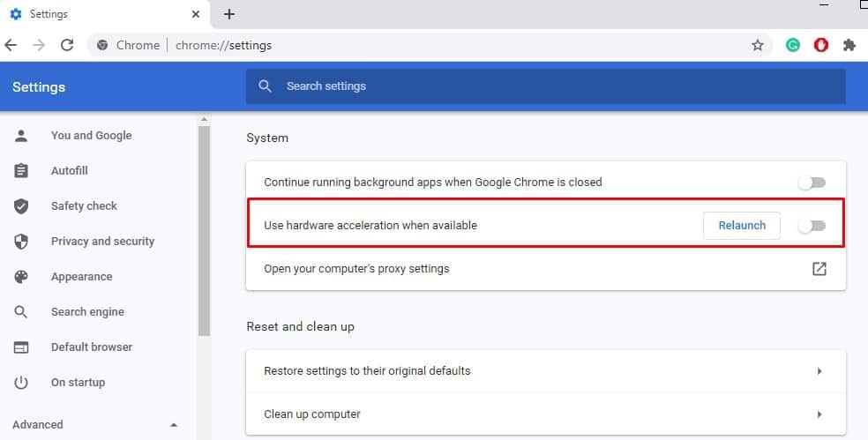Expand the Clean up computer option
Viewport: 868px width, 440px height.
pyautogui.click(x=819, y=414)
